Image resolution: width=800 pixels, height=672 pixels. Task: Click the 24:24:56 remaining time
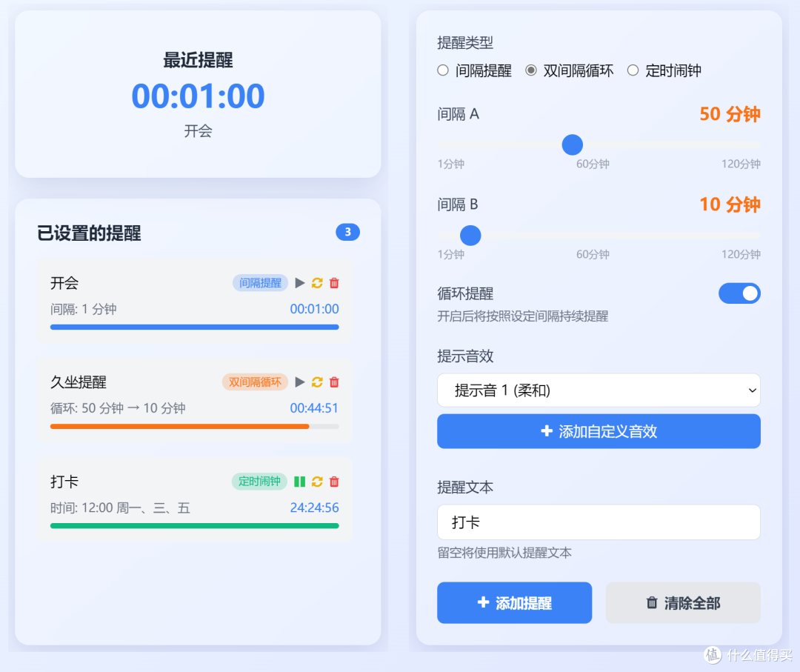tap(314, 508)
